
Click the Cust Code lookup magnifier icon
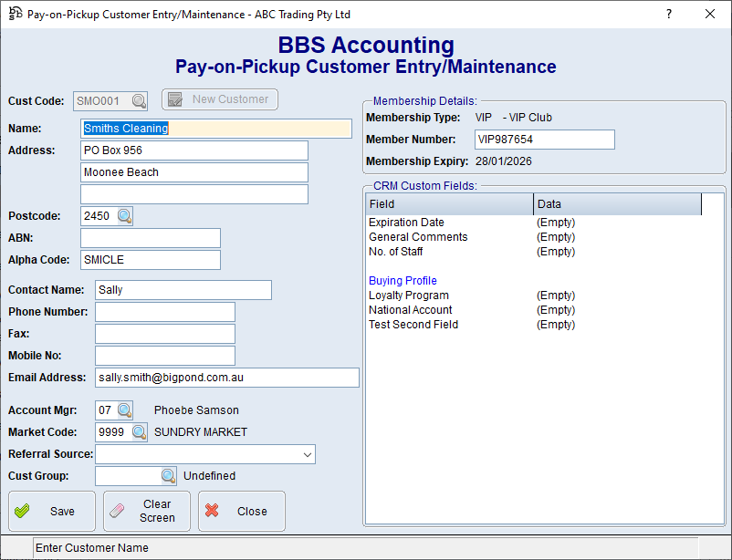pos(138,100)
